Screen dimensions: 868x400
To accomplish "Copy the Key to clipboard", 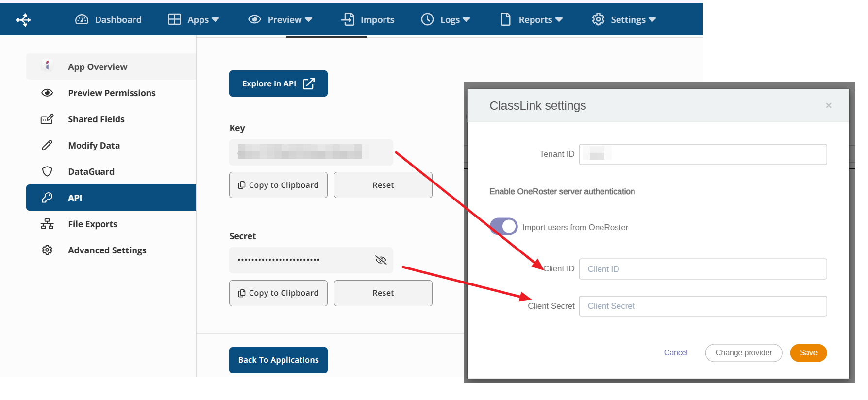I will point(278,185).
